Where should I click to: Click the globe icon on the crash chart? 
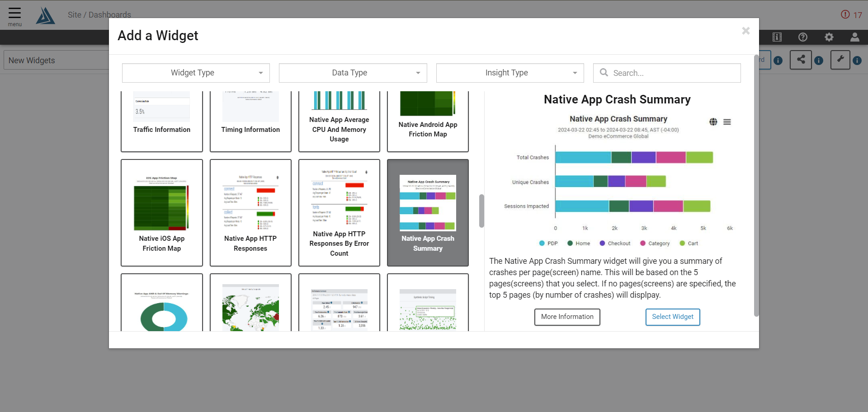click(713, 122)
